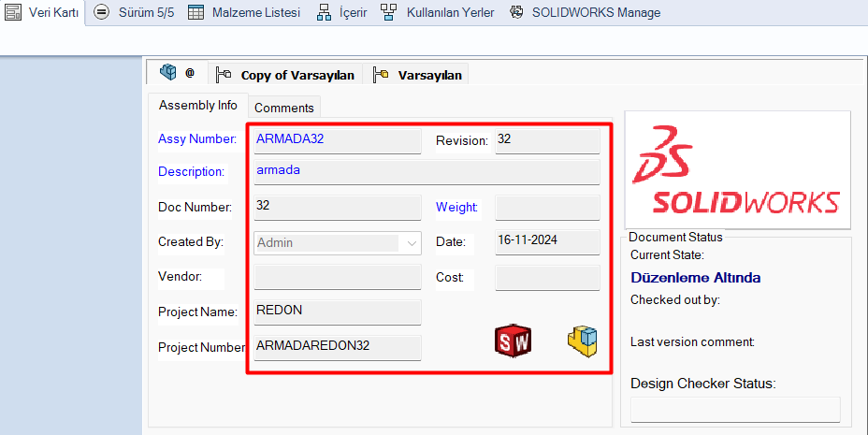This screenshot has height=435, width=868.
Task: Open the Kullanılan Yerler tab
Action: click(438, 12)
